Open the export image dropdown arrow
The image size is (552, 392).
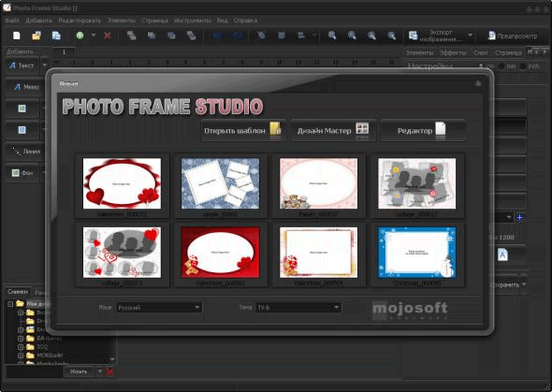(470, 36)
